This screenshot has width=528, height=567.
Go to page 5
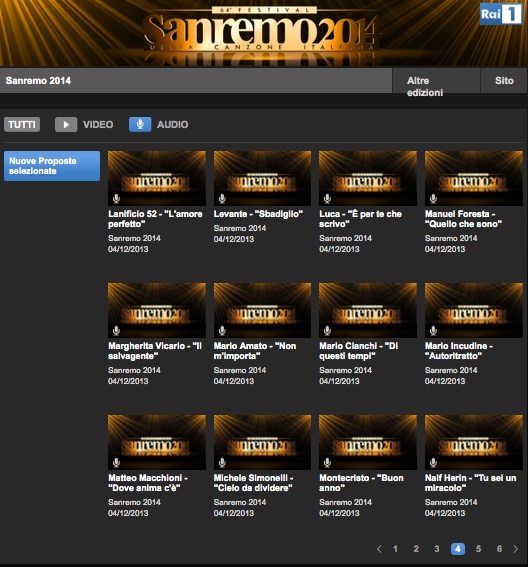tap(478, 549)
